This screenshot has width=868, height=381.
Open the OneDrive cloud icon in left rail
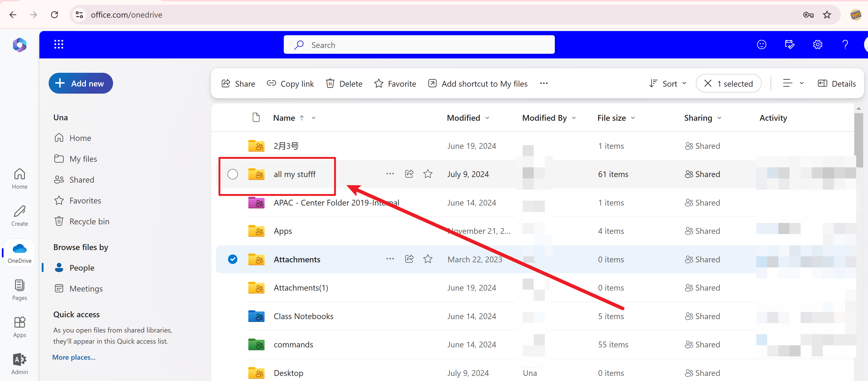[19, 253]
